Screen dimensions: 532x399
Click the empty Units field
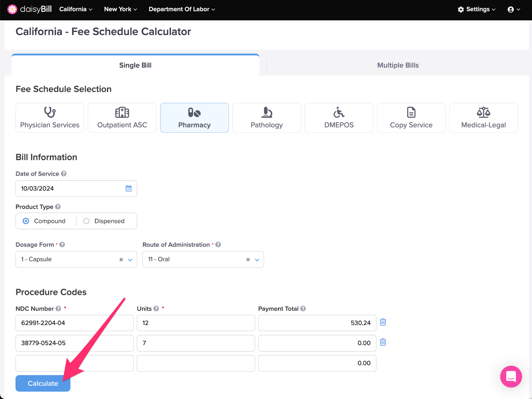coord(196,363)
